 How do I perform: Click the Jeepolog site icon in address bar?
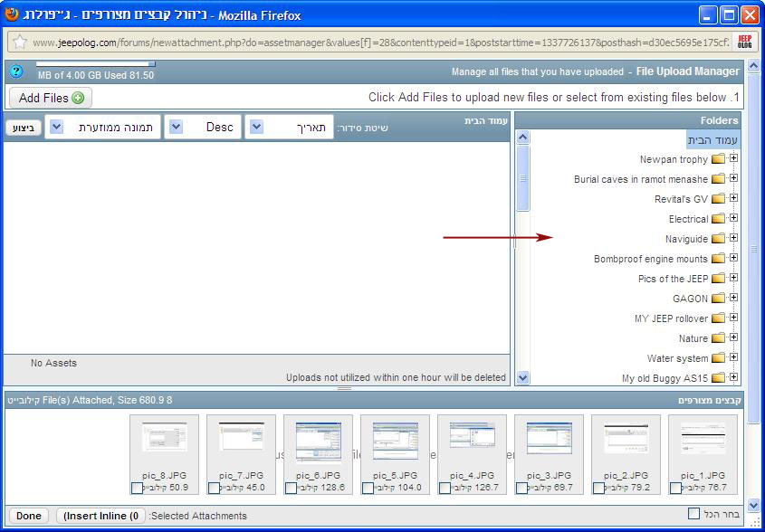[744, 42]
